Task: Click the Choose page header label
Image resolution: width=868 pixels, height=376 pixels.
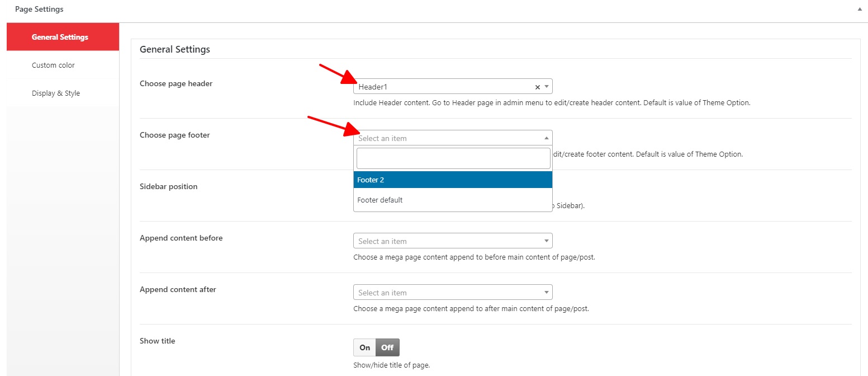Action: click(176, 83)
